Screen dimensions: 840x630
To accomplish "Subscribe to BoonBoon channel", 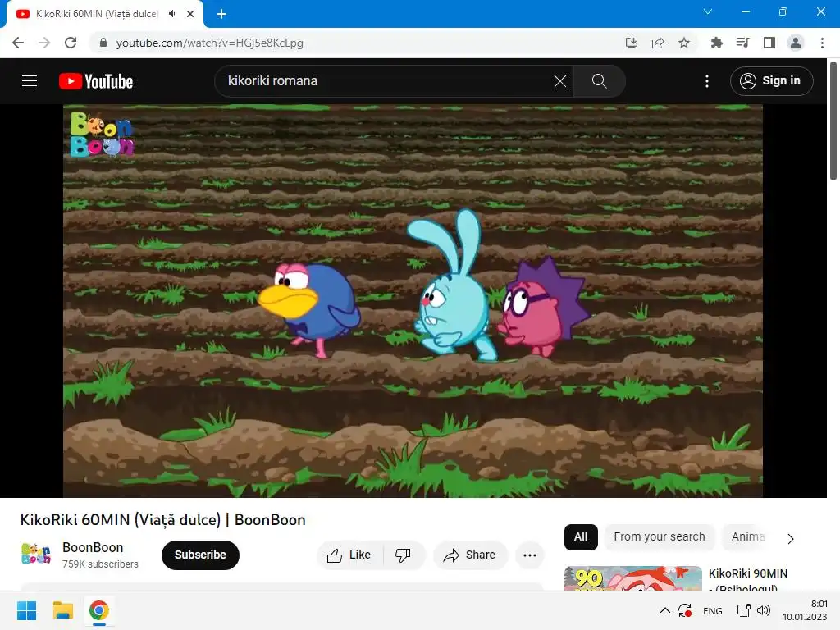I will coord(200,555).
